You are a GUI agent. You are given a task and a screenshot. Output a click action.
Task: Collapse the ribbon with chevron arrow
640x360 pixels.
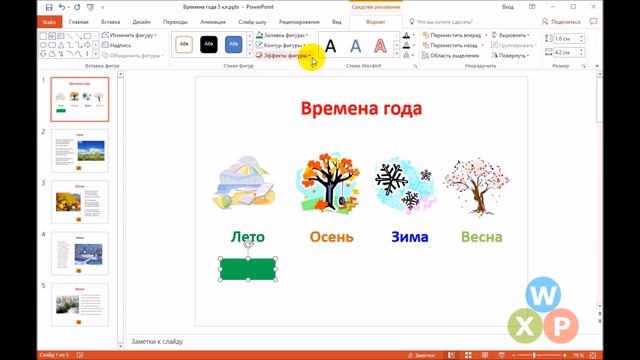click(597, 66)
